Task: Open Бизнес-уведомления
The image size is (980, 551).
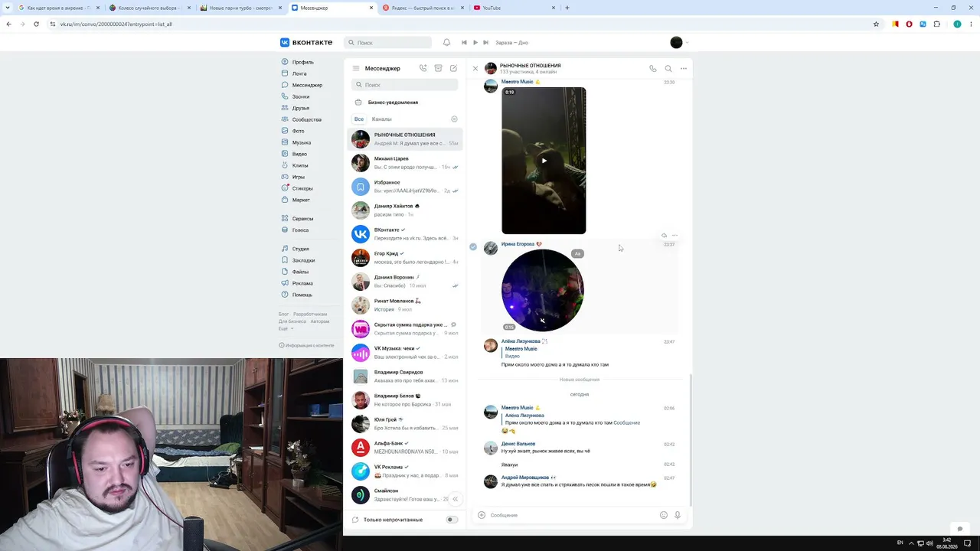Action: click(x=406, y=103)
